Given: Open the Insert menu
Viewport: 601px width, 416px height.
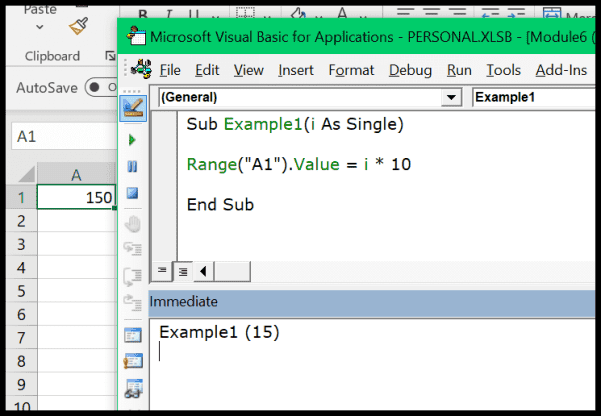Looking at the screenshot, I should pos(296,70).
